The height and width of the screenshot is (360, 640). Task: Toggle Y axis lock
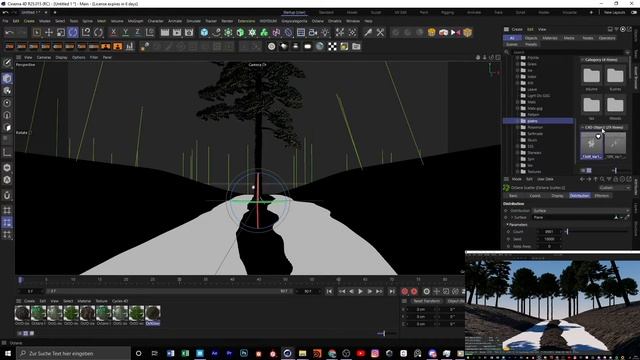pos(125,32)
